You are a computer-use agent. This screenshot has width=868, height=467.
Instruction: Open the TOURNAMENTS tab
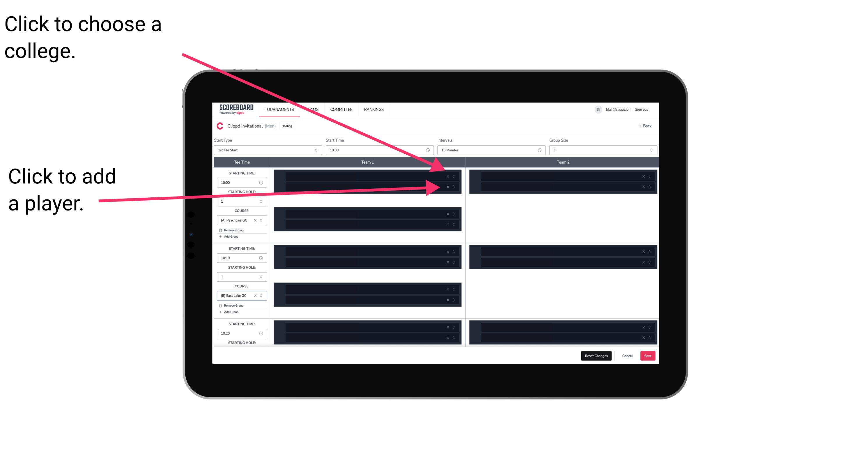pyautogui.click(x=278, y=110)
